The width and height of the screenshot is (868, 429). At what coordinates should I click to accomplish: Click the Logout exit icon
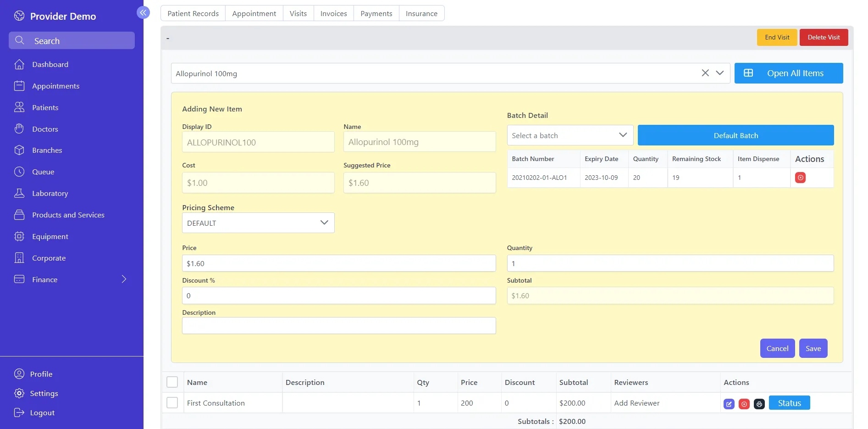tap(19, 412)
